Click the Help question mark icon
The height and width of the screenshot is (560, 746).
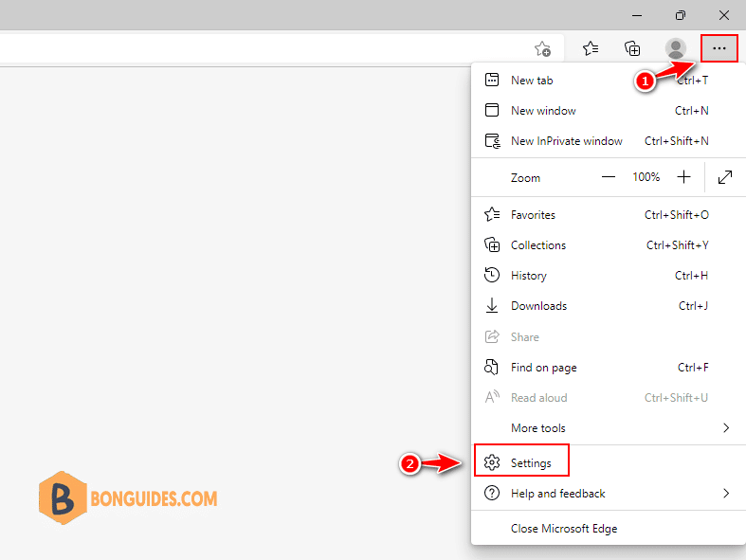[491, 493]
